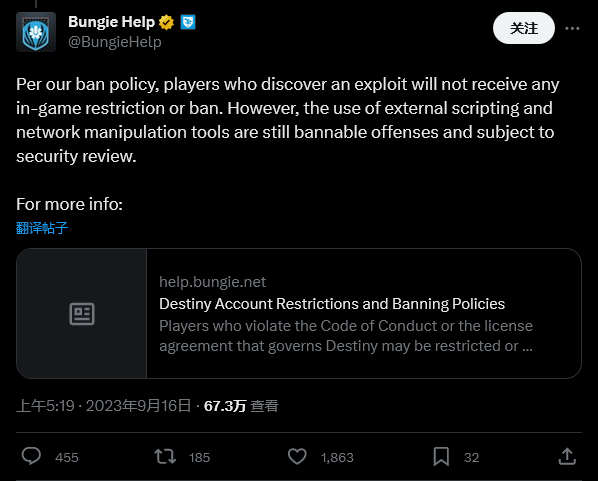Open Destiny Account Restrictions and Banning Policies
This screenshot has width=598, height=481.
click(332, 304)
